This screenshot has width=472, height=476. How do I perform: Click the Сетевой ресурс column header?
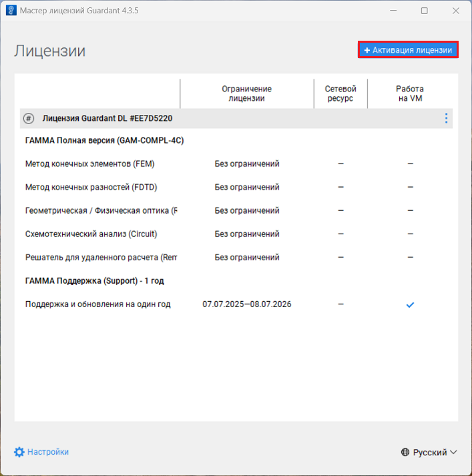tap(340, 93)
